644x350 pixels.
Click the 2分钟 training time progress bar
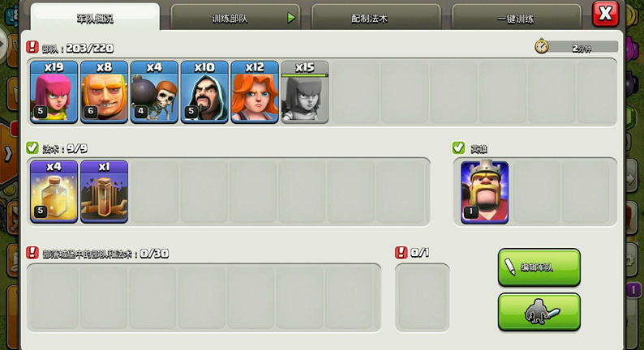point(577,47)
